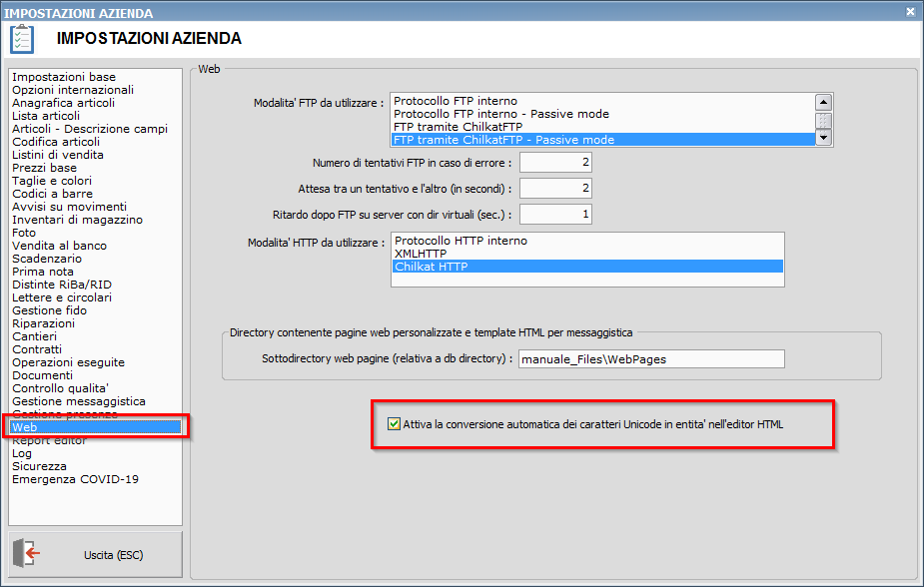924x587 pixels.
Task: Select Web entry in sidebar
Action: click(96, 427)
